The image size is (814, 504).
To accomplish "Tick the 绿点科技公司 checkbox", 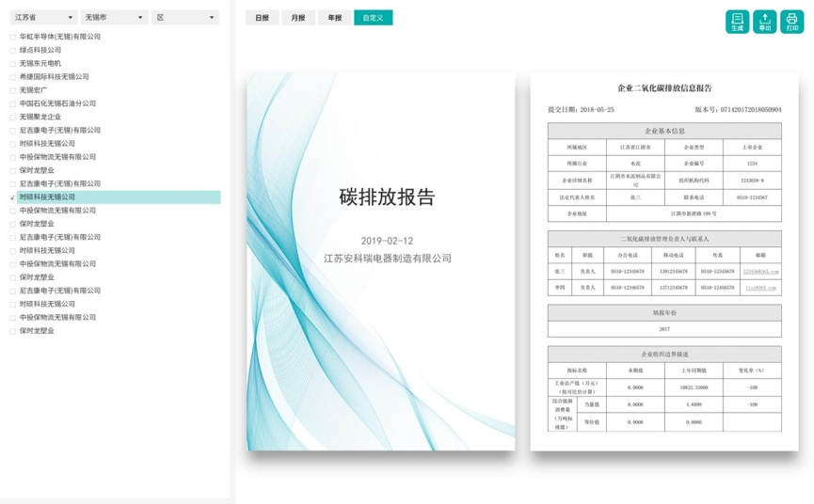I will (x=13, y=50).
